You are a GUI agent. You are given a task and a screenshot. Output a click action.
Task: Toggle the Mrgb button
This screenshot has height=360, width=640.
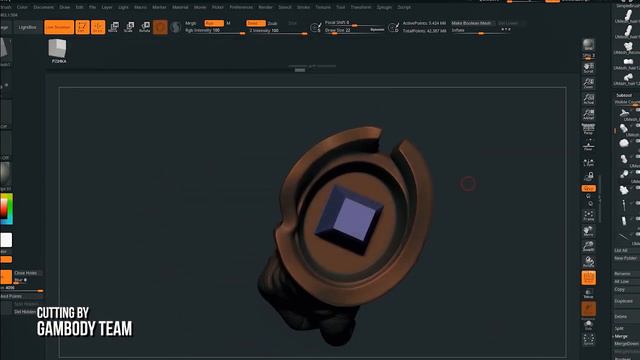(x=191, y=23)
